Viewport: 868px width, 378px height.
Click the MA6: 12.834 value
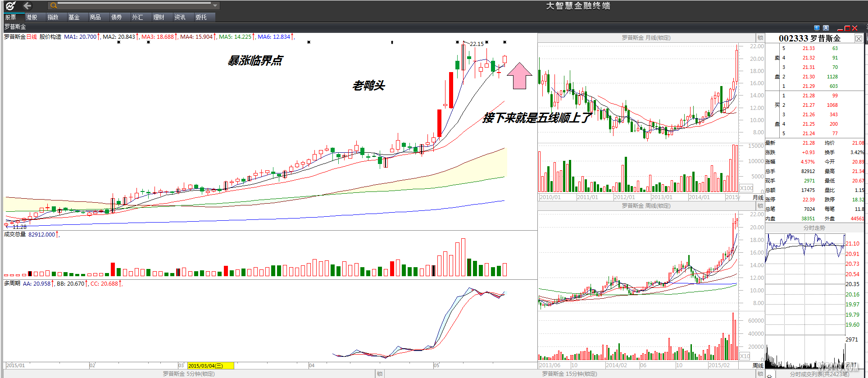[x=274, y=37]
